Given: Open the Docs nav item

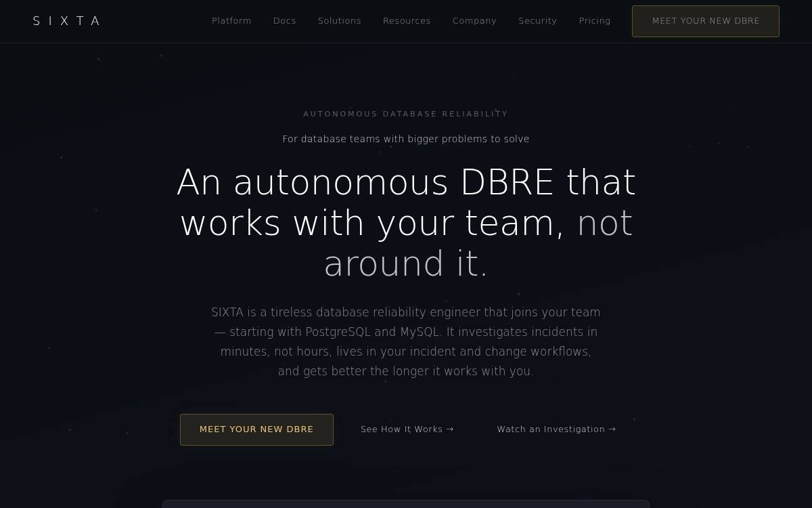Looking at the screenshot, I should pyautogui.click(x=284, y=21).
